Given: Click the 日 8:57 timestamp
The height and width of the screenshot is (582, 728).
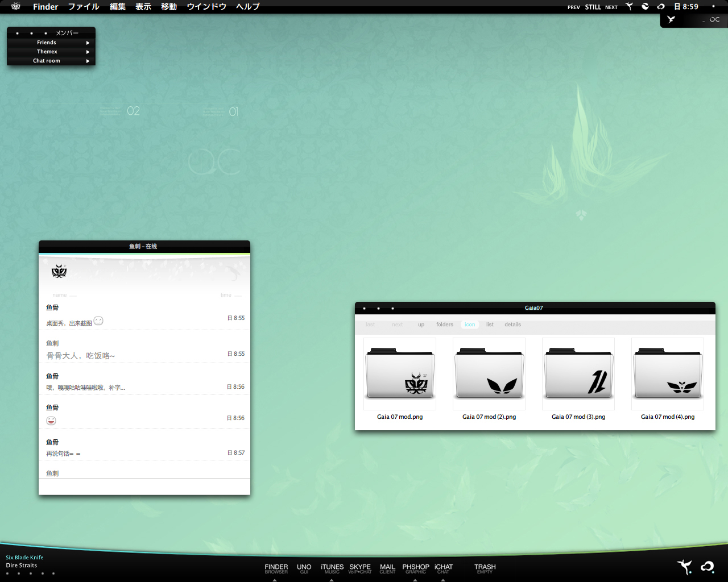Looking at the screenshot, I should pyautogui.click(x=236, y=453).
